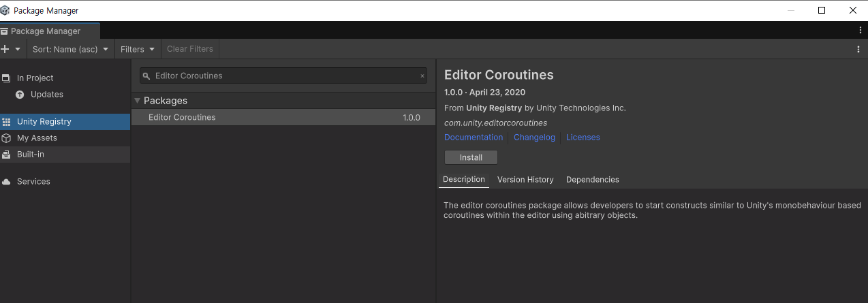Click the Editor Coroutines details title
868x303 pixels.
click(x=499, y=75)
